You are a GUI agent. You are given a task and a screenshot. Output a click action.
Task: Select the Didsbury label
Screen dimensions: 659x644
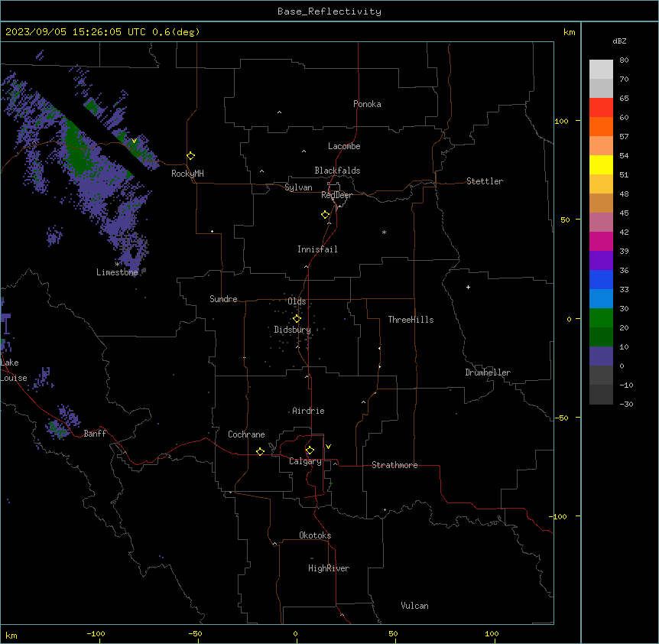click(293, 330)
